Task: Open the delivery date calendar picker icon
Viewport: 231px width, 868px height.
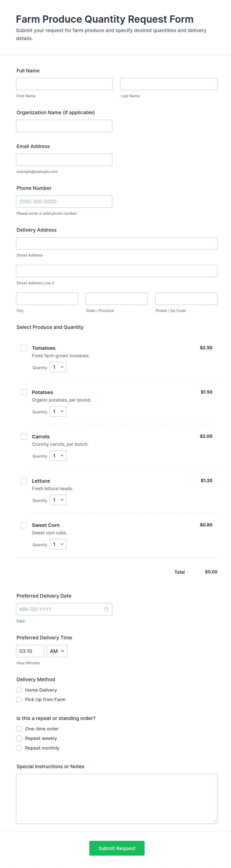Action: coord(106,609)
